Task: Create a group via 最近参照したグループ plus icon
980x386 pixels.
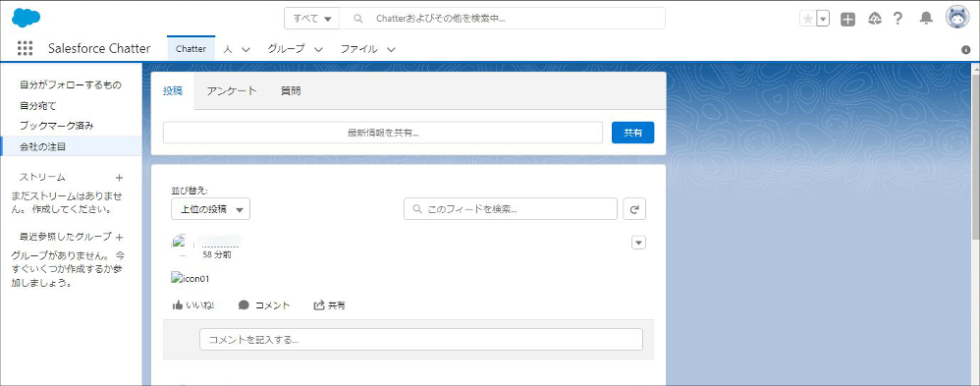Action: 120,237
